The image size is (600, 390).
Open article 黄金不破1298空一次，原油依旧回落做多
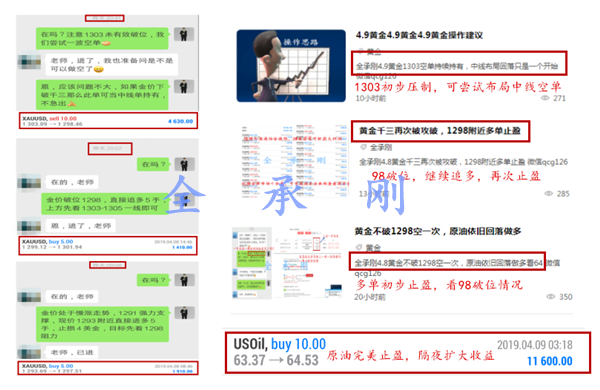(x=437, y=231)
